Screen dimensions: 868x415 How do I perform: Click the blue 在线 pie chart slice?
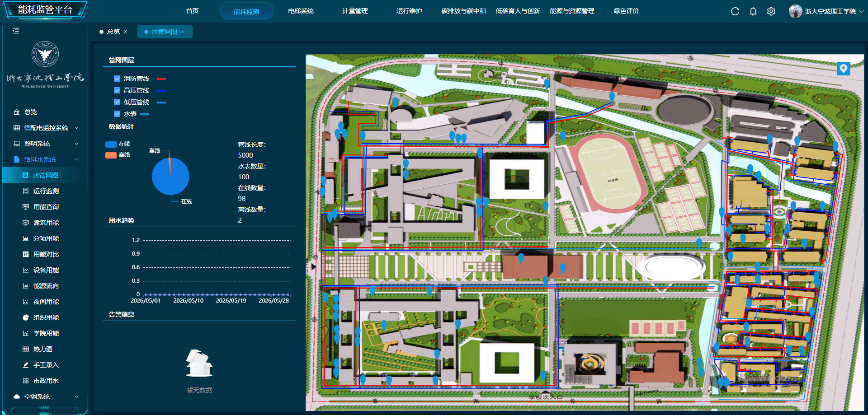click(170, 177)
